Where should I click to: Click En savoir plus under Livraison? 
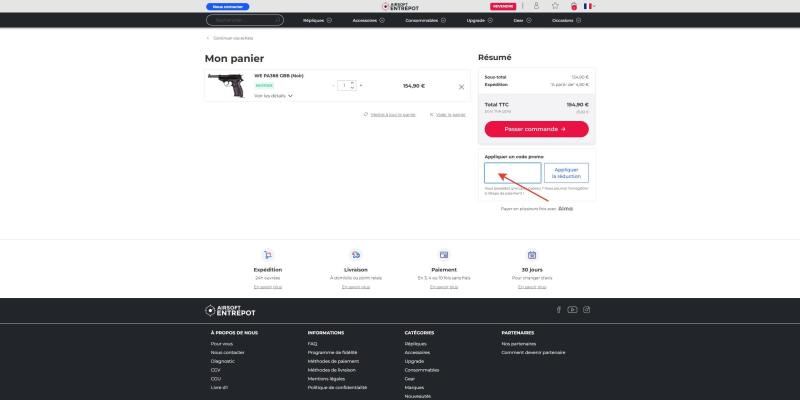pos(356,287)
